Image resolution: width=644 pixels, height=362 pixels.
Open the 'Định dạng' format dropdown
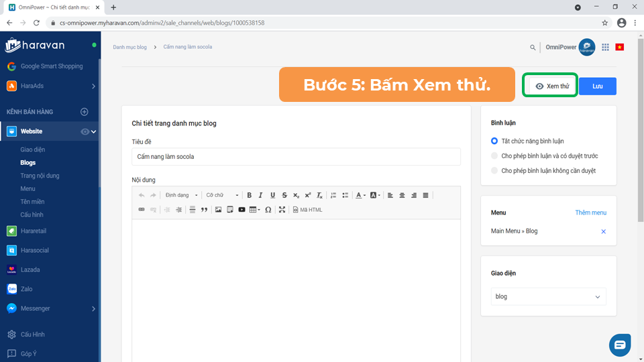pos(182,195)
